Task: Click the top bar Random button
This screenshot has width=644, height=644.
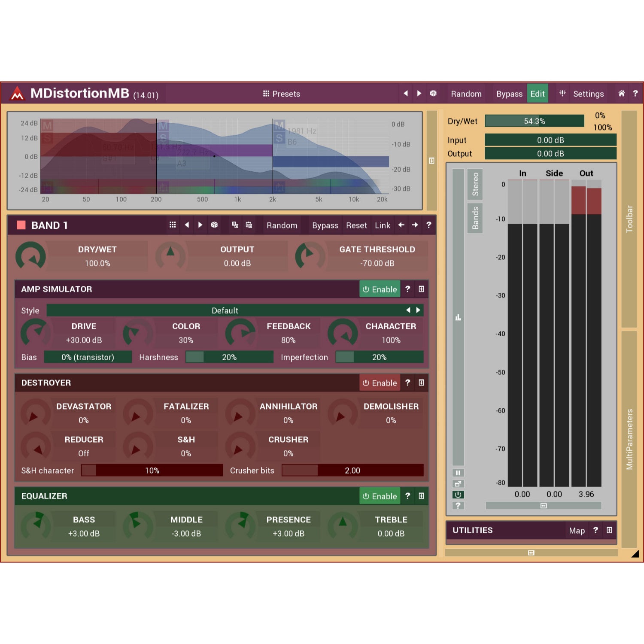Action: pos(466,94)
